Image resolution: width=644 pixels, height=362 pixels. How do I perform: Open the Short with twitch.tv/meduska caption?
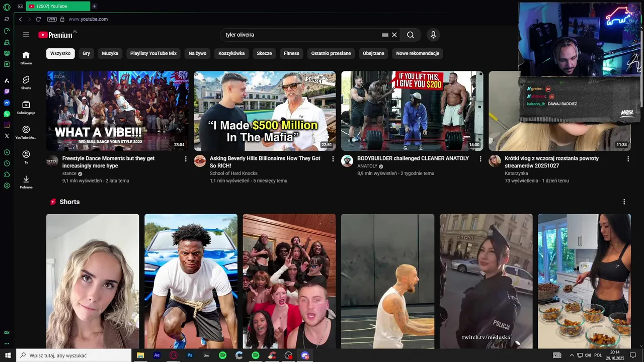click(486, 281)
